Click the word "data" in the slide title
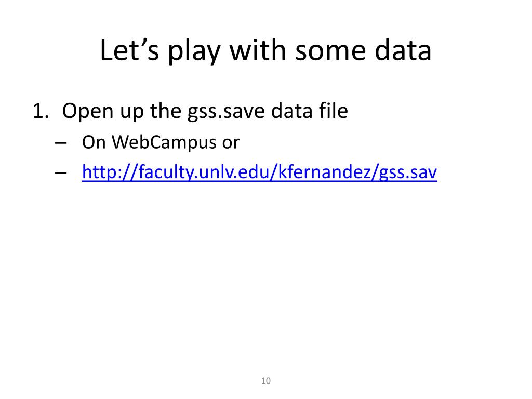The height and width of the screenshot is (399, 532). 403,50
